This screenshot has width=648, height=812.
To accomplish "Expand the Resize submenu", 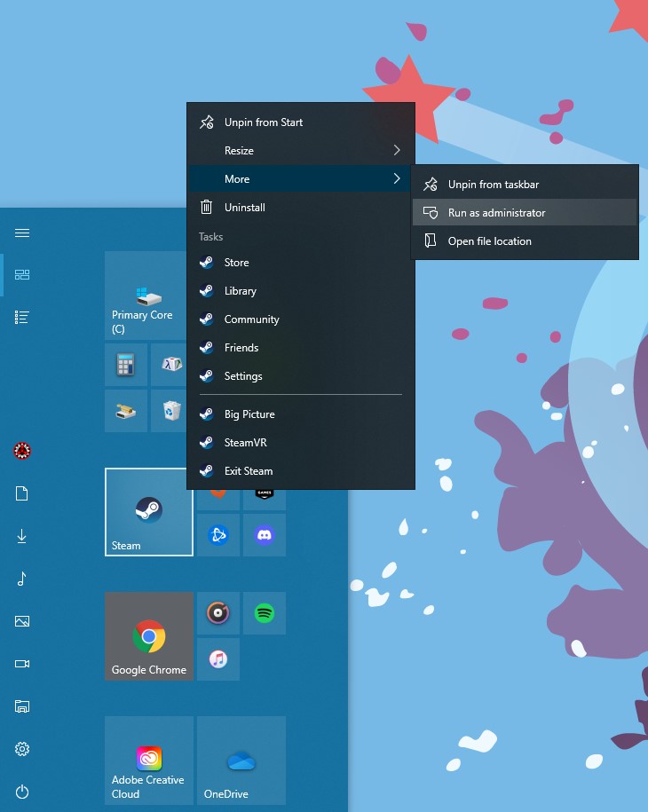I will tap(301, 150).
